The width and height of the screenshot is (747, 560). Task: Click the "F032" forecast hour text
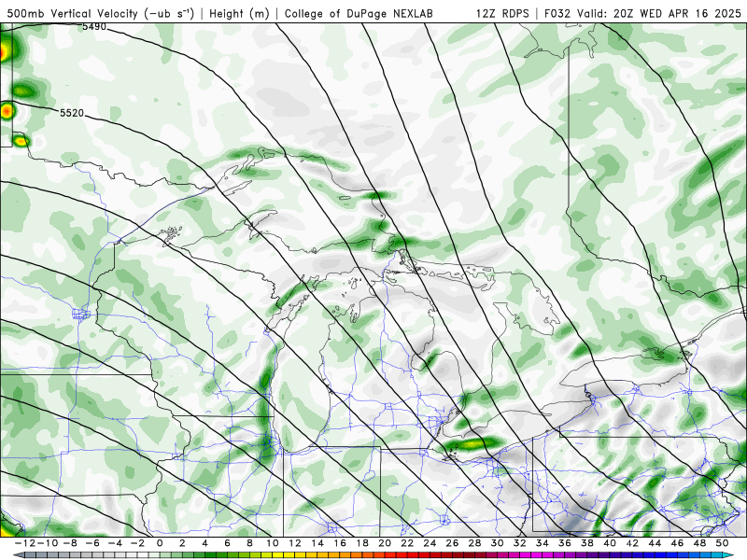558,13
